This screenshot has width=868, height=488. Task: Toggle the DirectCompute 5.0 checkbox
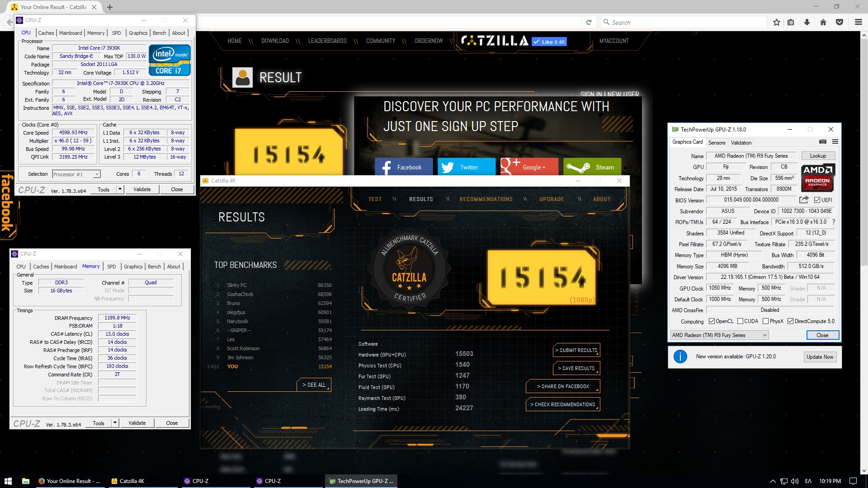tap(790, 321)
